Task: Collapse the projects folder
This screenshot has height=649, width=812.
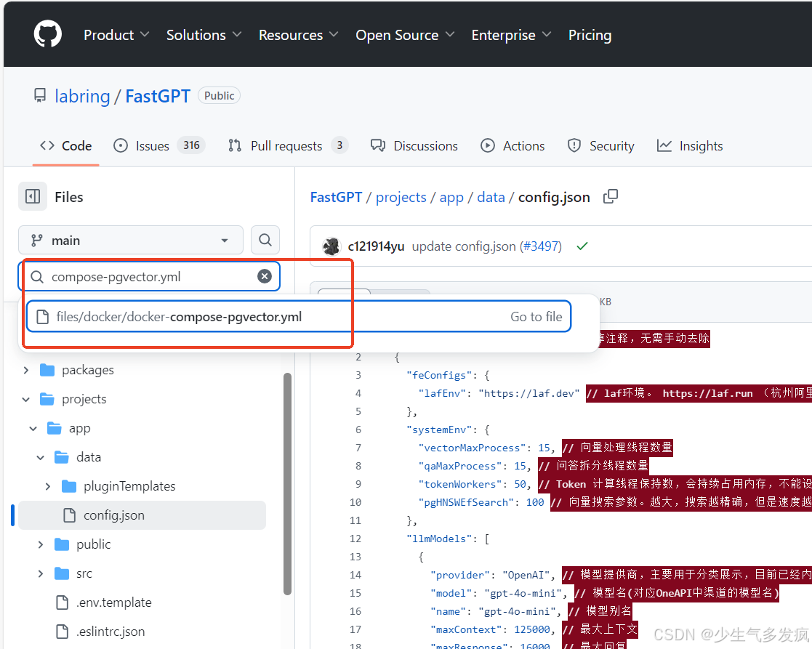Action: [x=26, y=399]
